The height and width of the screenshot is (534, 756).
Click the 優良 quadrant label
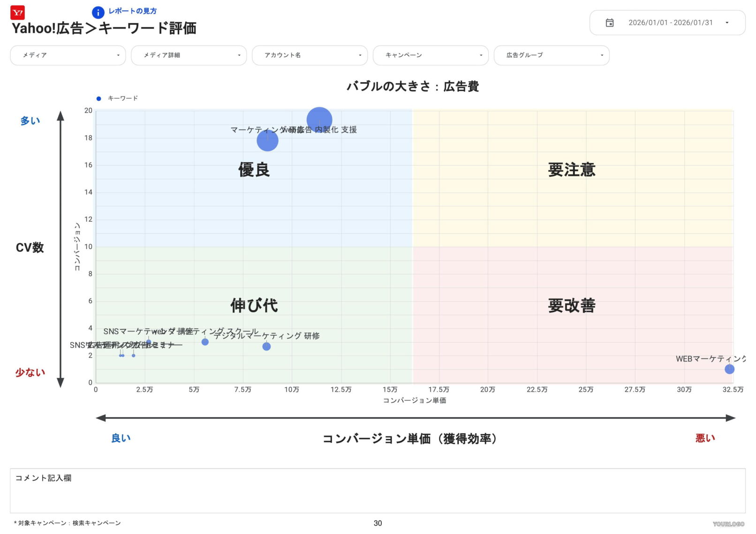pos(254,170)
